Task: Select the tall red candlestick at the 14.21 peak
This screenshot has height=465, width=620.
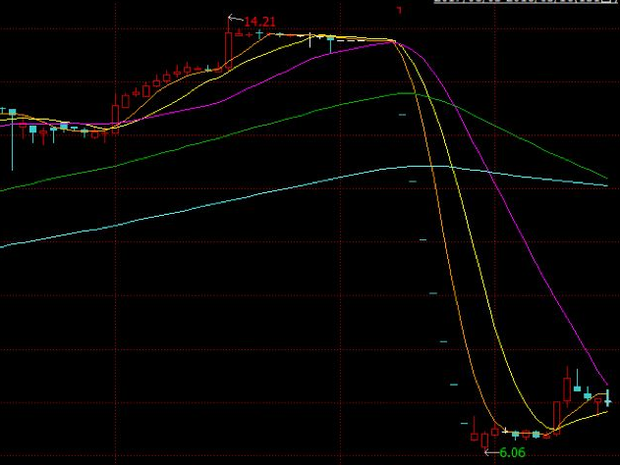Action: (x=229, y=47)
